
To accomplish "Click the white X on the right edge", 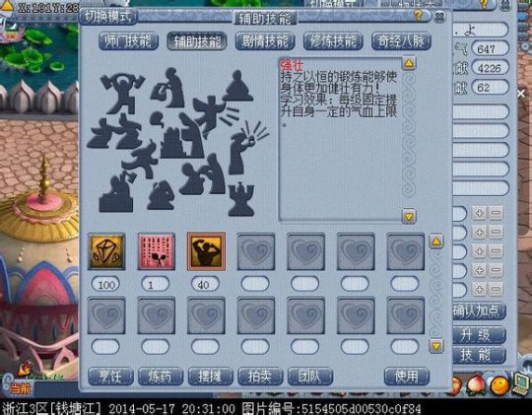I will tap(521, 93).
